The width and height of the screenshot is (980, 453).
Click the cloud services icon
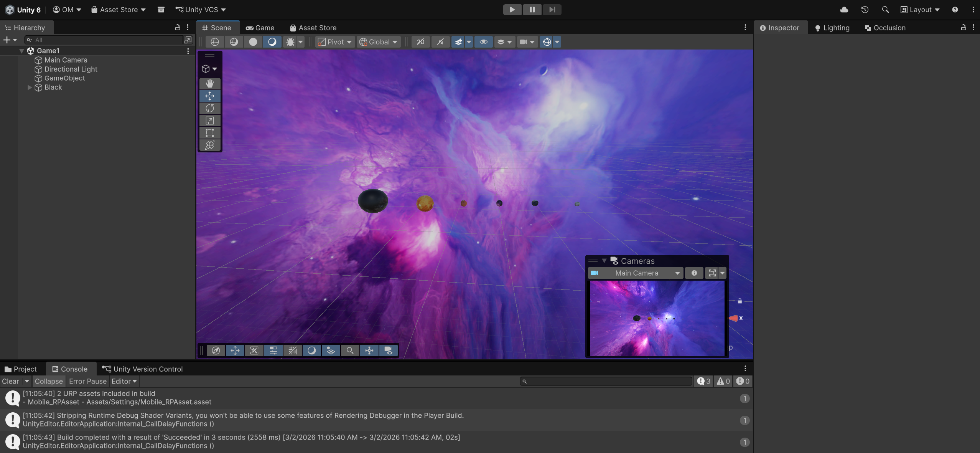coord(844,10)
